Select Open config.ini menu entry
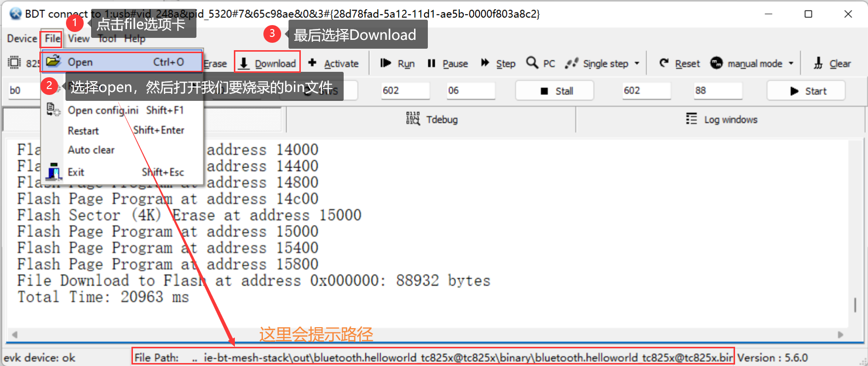 122,110
